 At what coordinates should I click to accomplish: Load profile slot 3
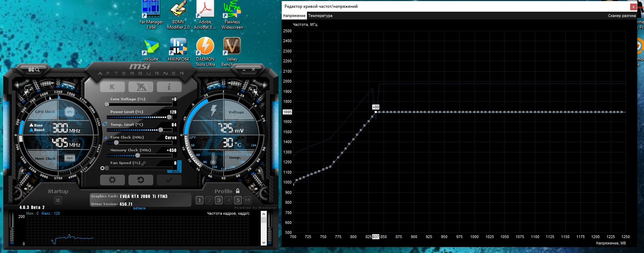(x=219, y=200)
